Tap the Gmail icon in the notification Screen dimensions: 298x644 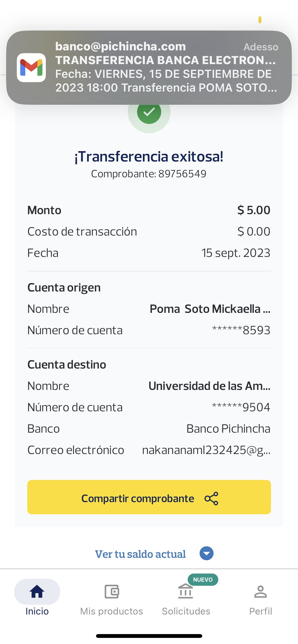pyautogui.click(x=31, y=68)
